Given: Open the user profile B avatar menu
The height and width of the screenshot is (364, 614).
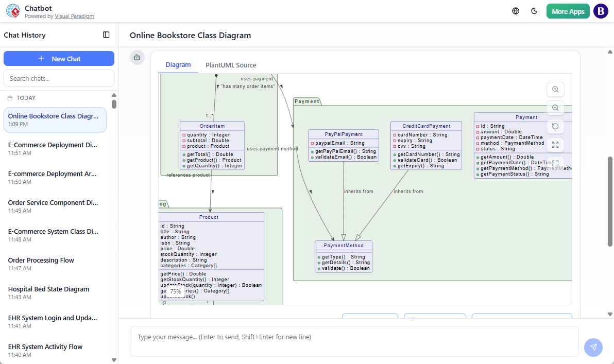Looking at the screenshot, I should click(x=601, y=11).
